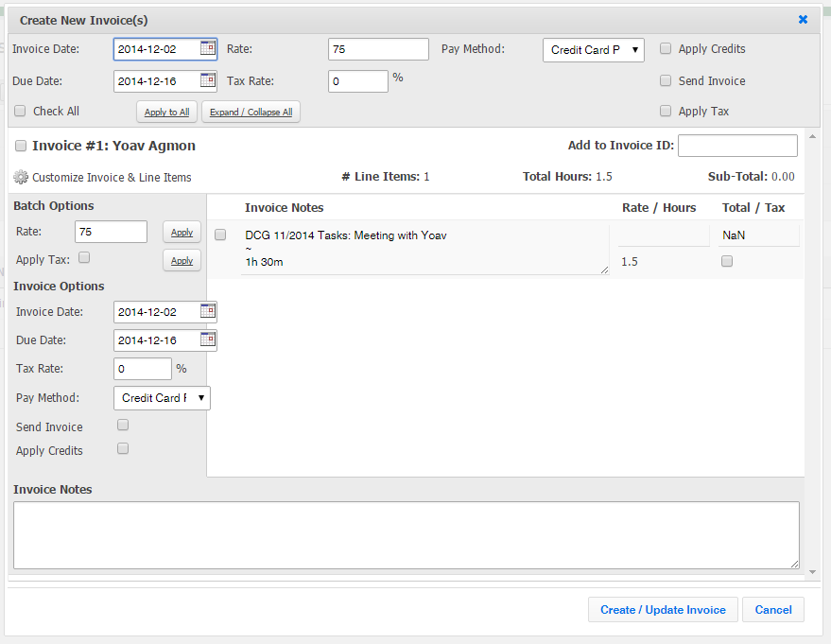Viewport: 831px width, 644px height.
Task: Click calendar icon in Invoice Options Invoice Date
Action: [208, 311]
